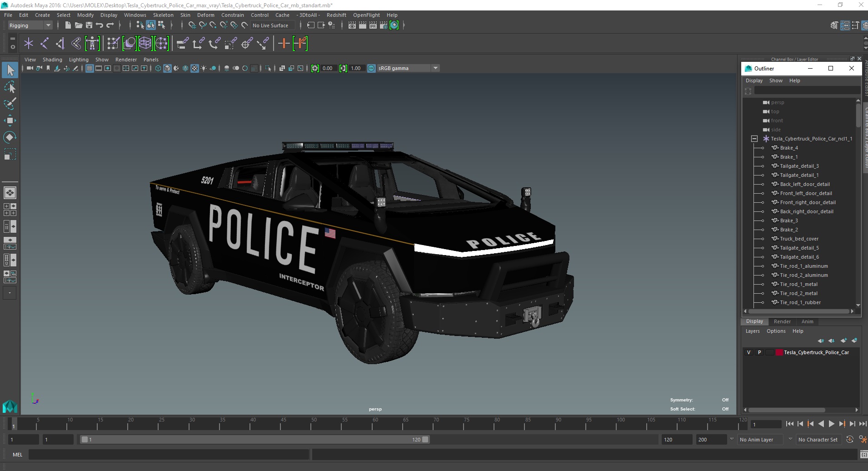
Task: Toggle color management view transform button
Action: pyautogui.click(x=371, y=68)
